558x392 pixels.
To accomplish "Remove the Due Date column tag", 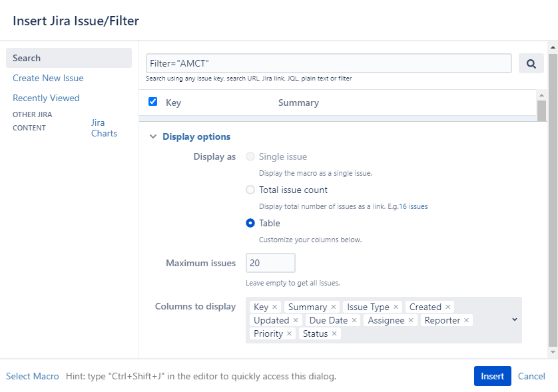I will tap(354, 321).
